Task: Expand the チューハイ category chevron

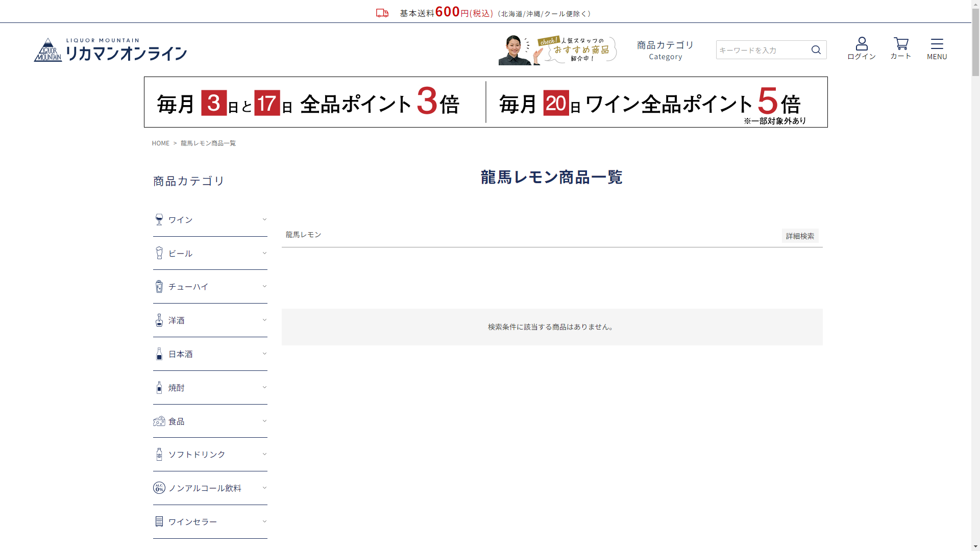Action: coord(264,286)
